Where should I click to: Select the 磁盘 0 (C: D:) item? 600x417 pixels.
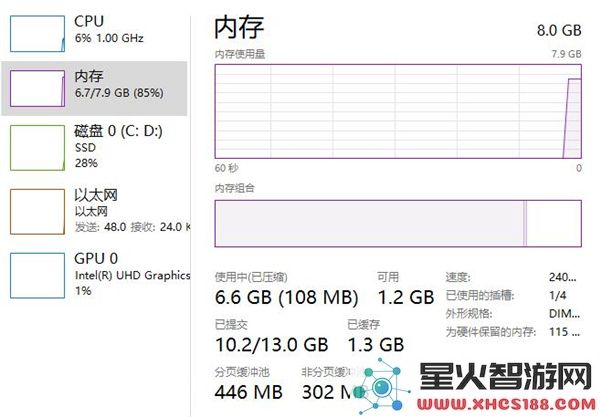[x=96, y=147]
